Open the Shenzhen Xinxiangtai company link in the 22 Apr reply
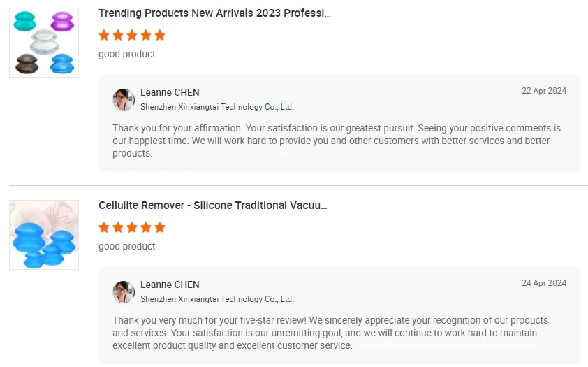Screen dimensions: 588x367 click(x=216, y=107)
